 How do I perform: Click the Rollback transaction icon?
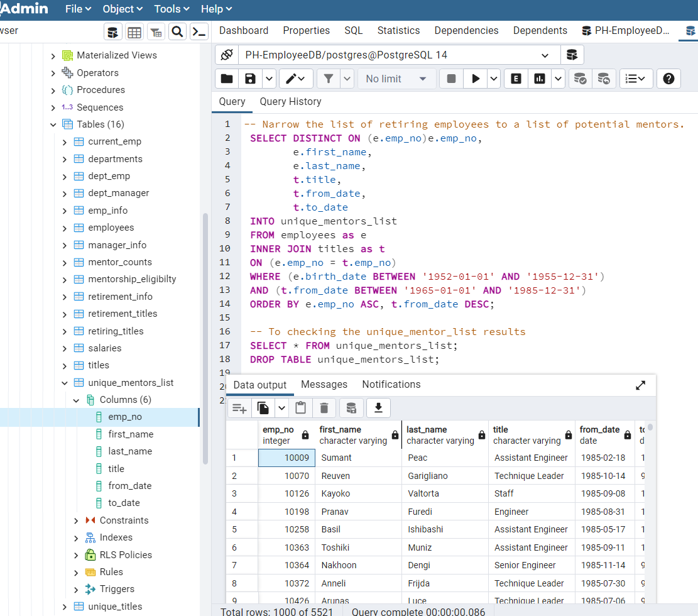(x=604, y=79)
